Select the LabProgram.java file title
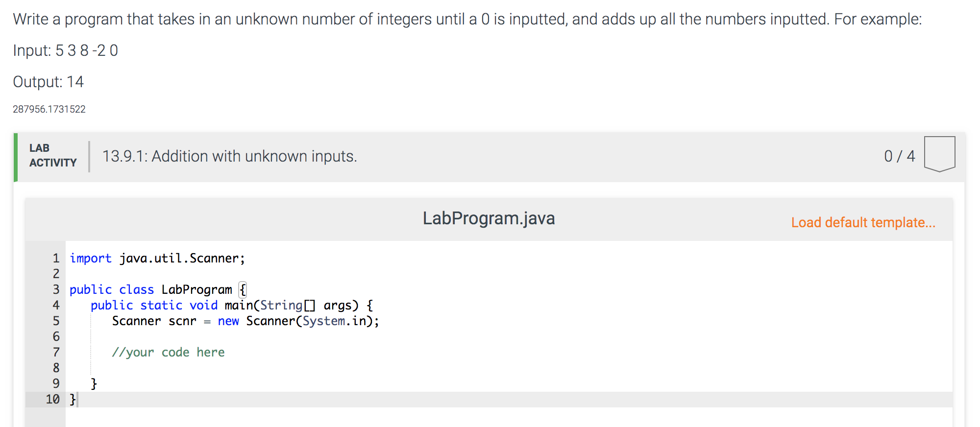The height and width of the screenshot is (427, 980). (x=489, y=218)
